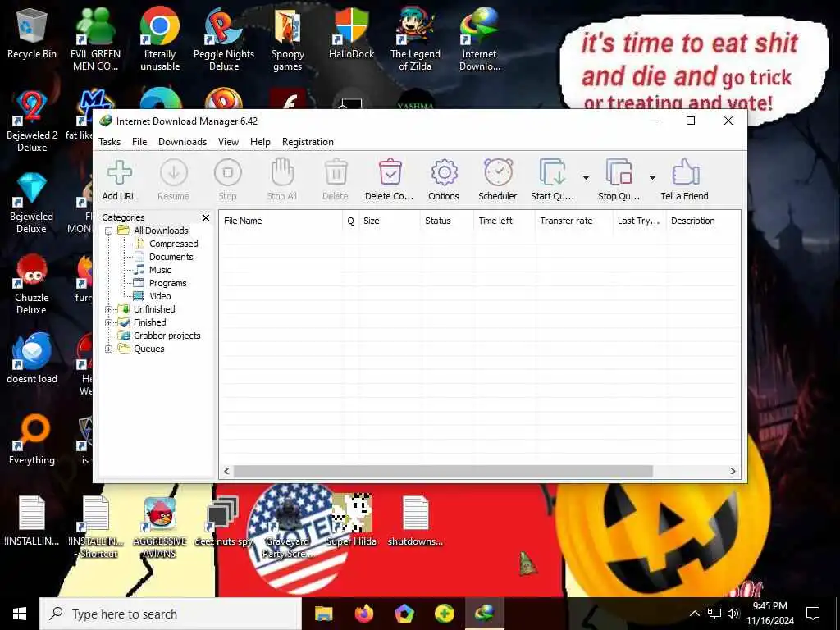Expand the Unfinished tree node

[x=109, y=309]
